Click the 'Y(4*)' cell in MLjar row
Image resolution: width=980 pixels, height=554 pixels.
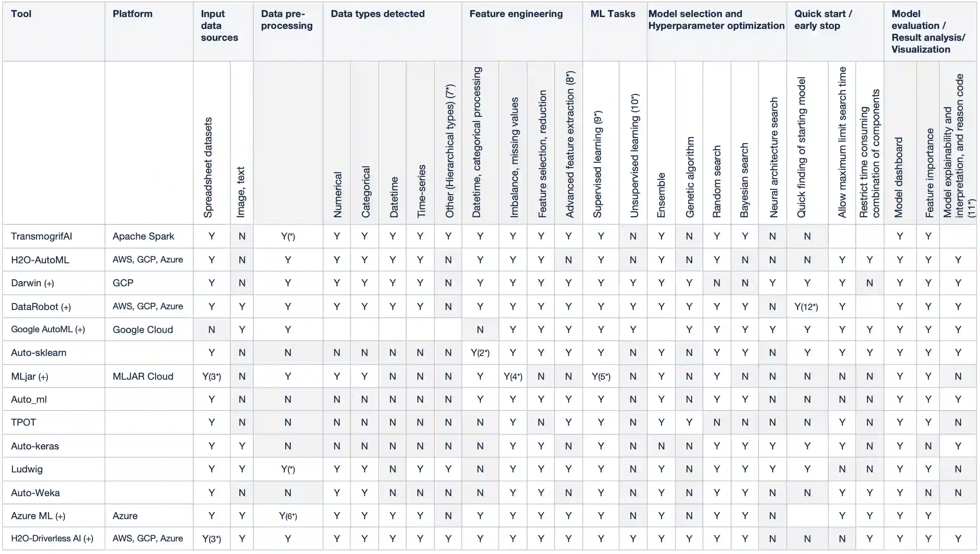point(513,377)
